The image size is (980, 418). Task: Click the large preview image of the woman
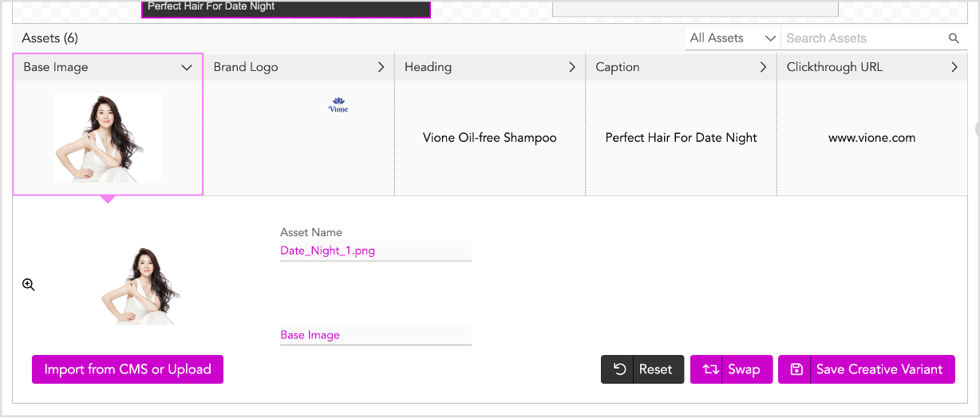(x=141, y=285)
